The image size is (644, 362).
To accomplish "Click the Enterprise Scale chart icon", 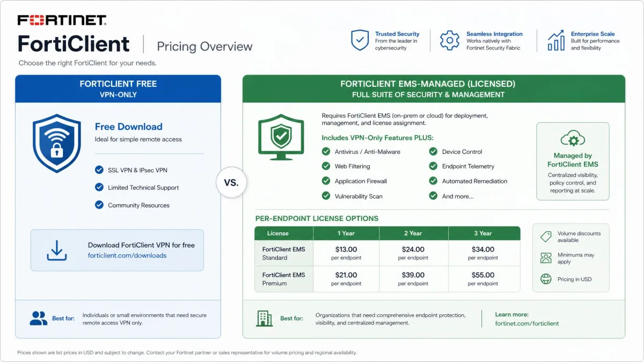I will [x=556, y=40].
